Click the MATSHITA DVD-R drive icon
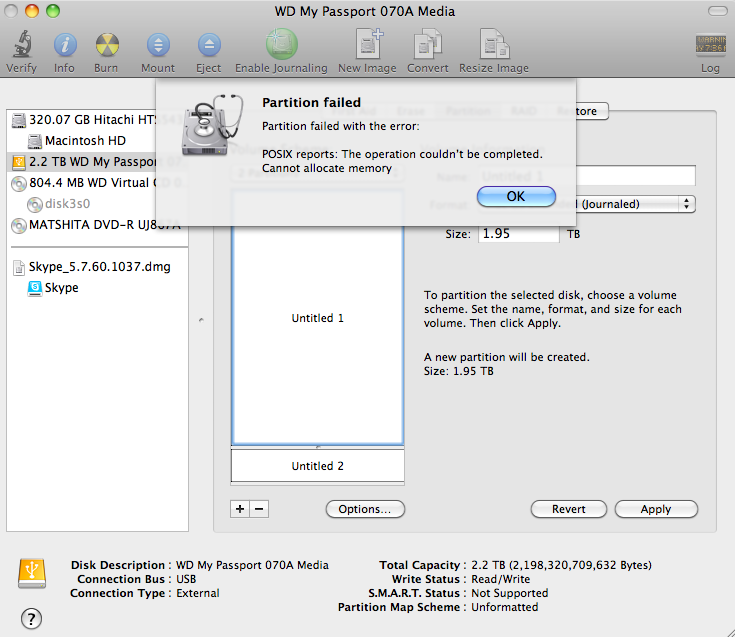 tap(19, 225)
